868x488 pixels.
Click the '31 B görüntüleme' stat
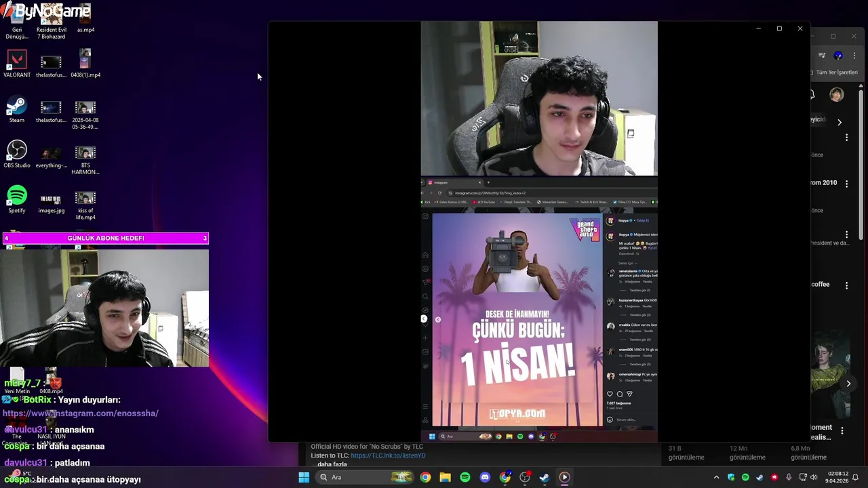click(686, 453)
